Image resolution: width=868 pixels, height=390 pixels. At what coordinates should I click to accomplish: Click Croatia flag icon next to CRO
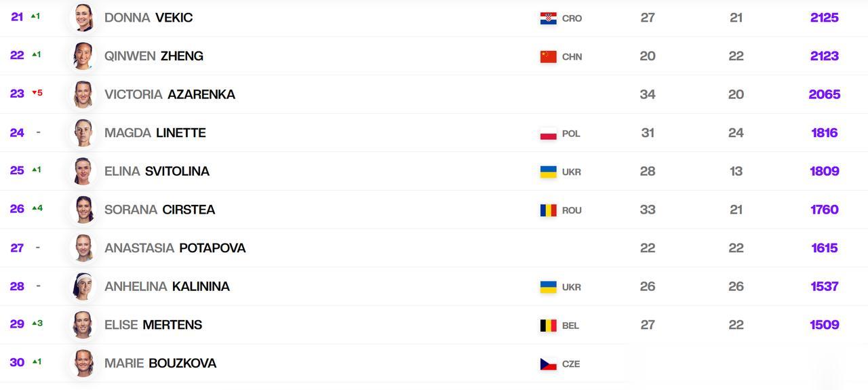click(548, 18)
